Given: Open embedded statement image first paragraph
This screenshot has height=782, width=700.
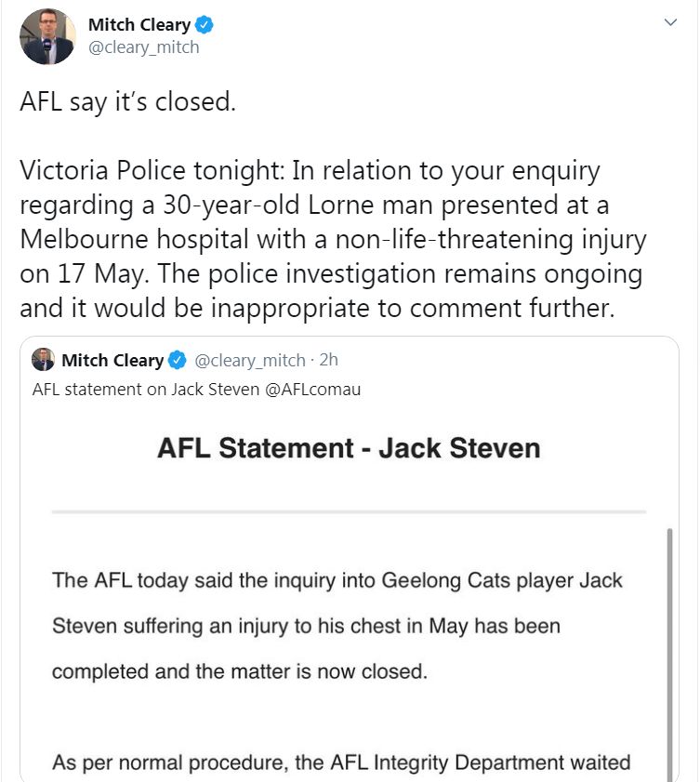Looking at the screenshot, I should [337, 626].
